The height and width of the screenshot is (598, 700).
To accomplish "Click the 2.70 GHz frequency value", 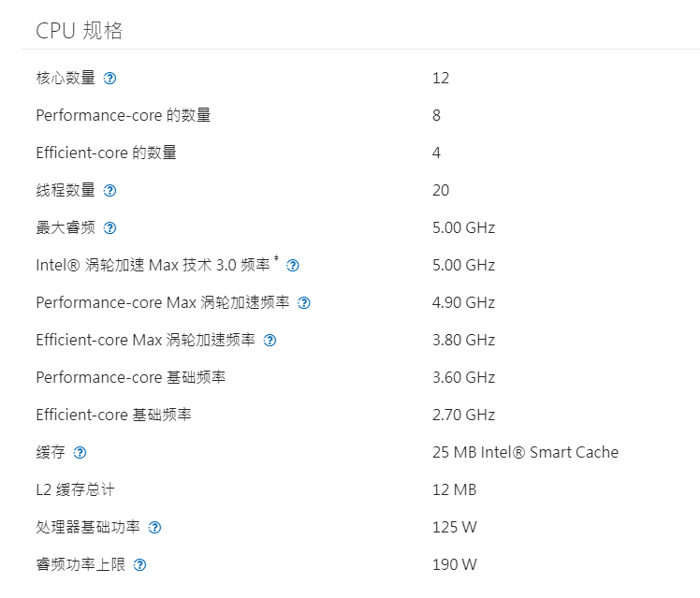I will pyautogui.click(x=463, y=416).
